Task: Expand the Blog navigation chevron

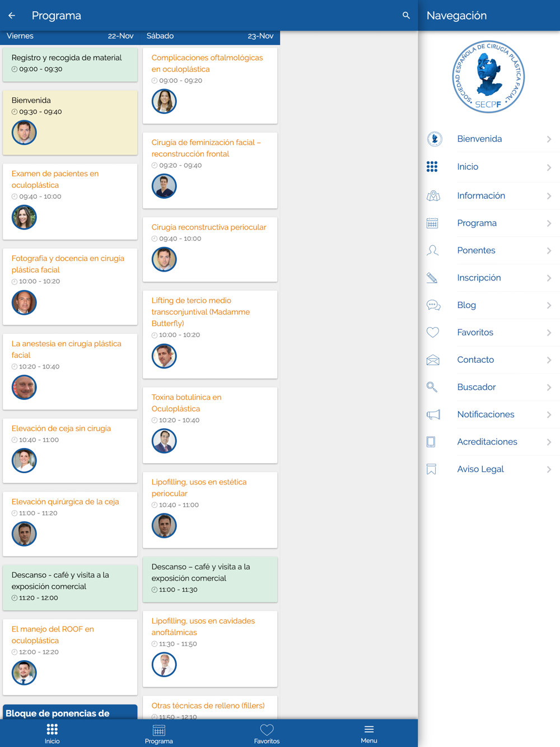Action: point(549,306)
